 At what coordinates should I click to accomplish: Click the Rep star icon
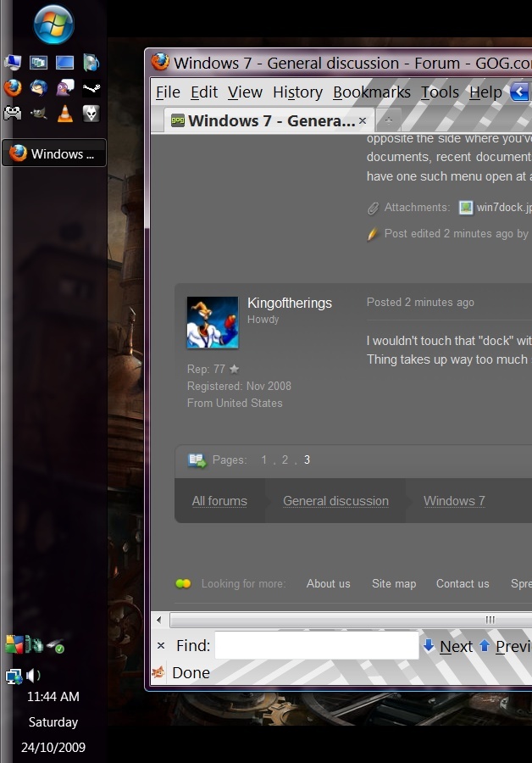234,369
